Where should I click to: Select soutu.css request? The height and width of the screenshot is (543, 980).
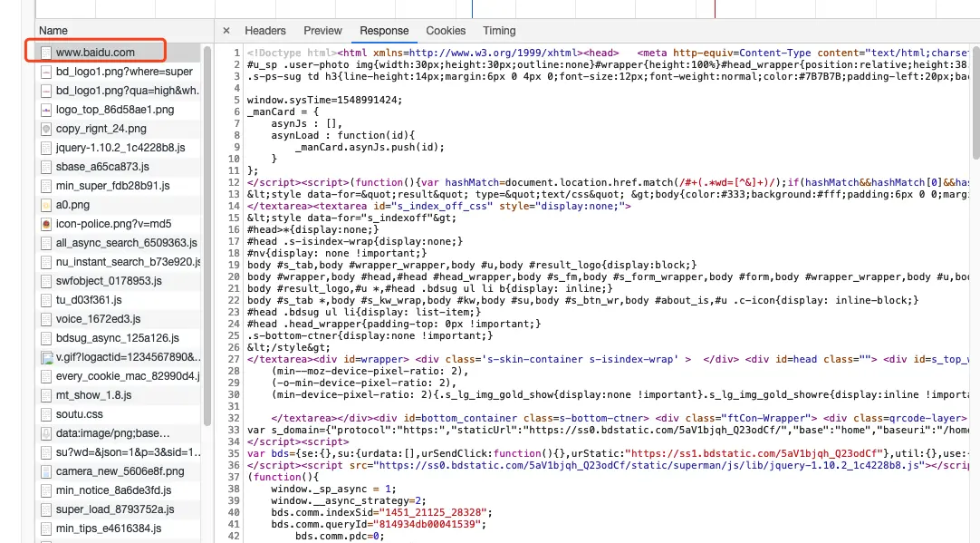(x=118, y=414)
